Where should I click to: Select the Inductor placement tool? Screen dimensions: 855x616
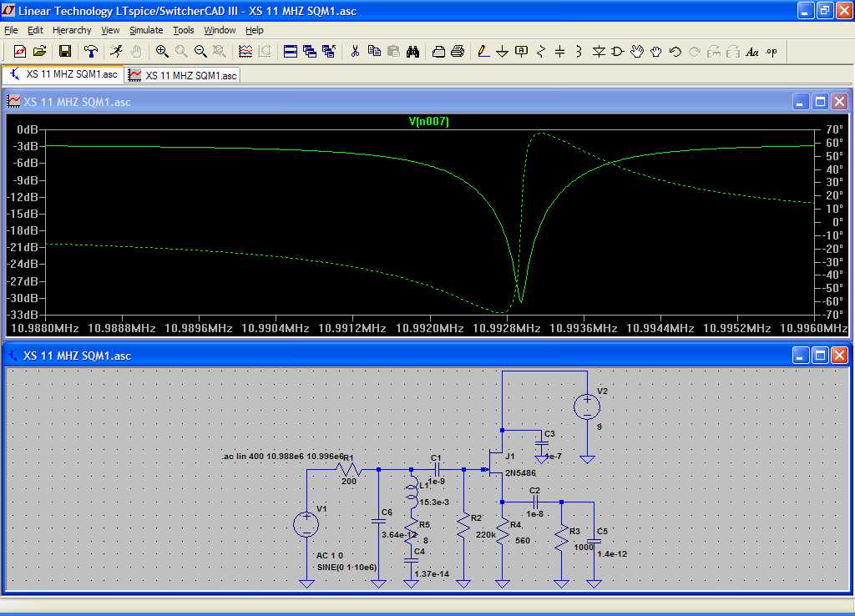pyautogui.click(x=579, y=52)
